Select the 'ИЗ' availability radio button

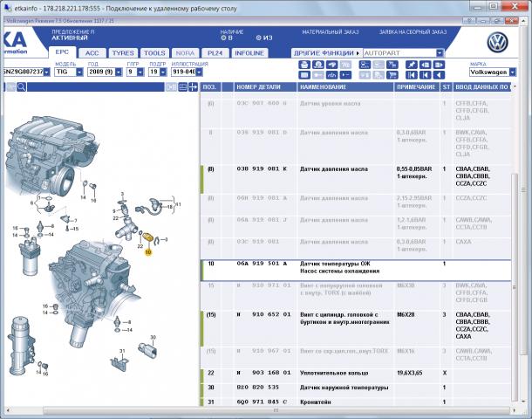point(258,38)
